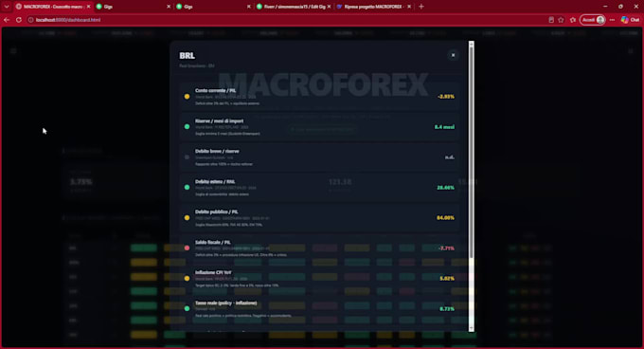Click the grey status dot for Debito breve / riserve
Screen dimensions: 644x349
187,157
